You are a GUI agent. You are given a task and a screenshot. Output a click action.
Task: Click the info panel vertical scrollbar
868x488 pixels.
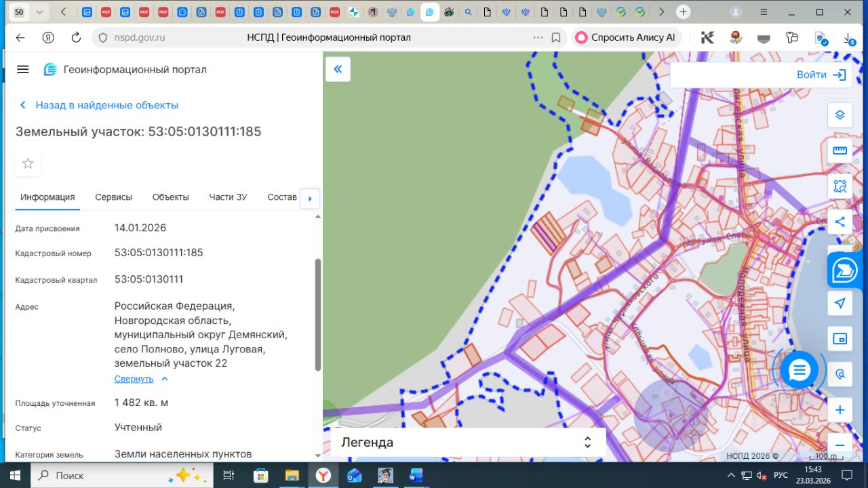(317, 314)
